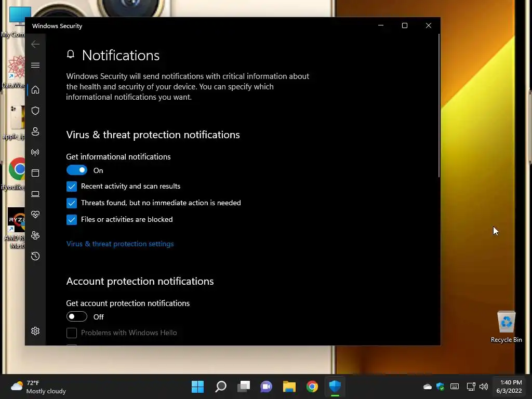Minimize the Windows Security window
Screen dimensions: 532x399
[x=381, y=25]
